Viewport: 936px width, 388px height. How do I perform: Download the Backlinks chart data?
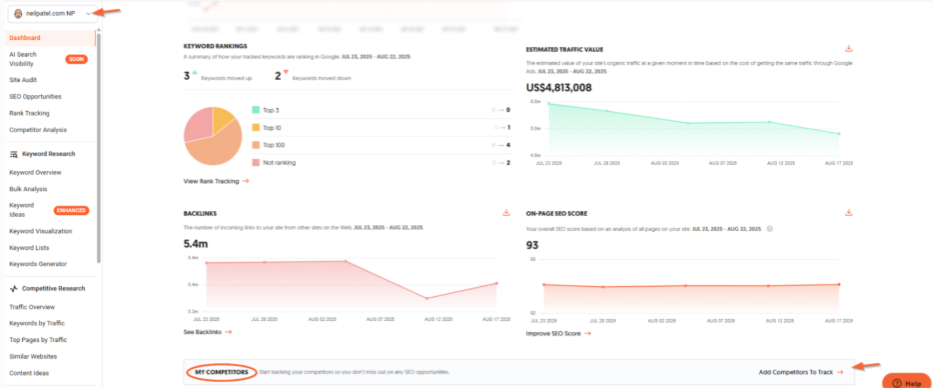506,213
